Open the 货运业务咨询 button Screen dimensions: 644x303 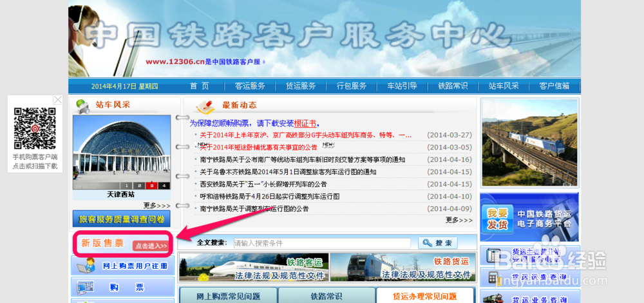click(530, 297)
